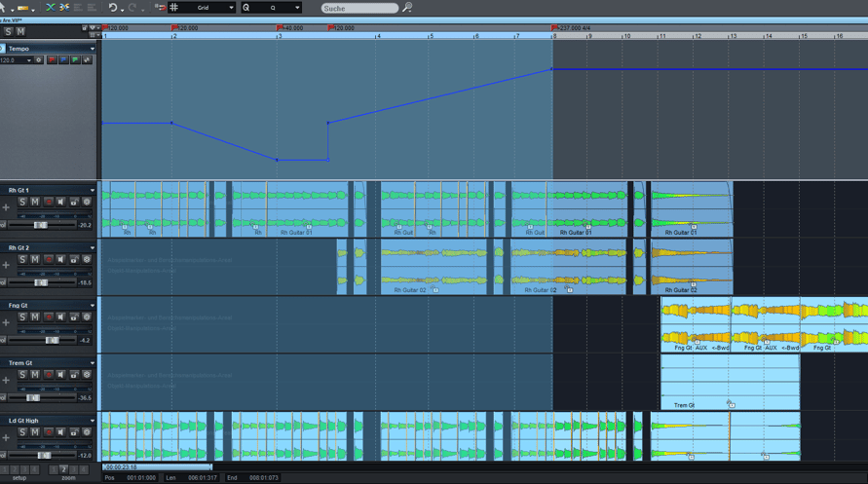
Task: Select zoom preset 2 button
Action: click(63, 469)
